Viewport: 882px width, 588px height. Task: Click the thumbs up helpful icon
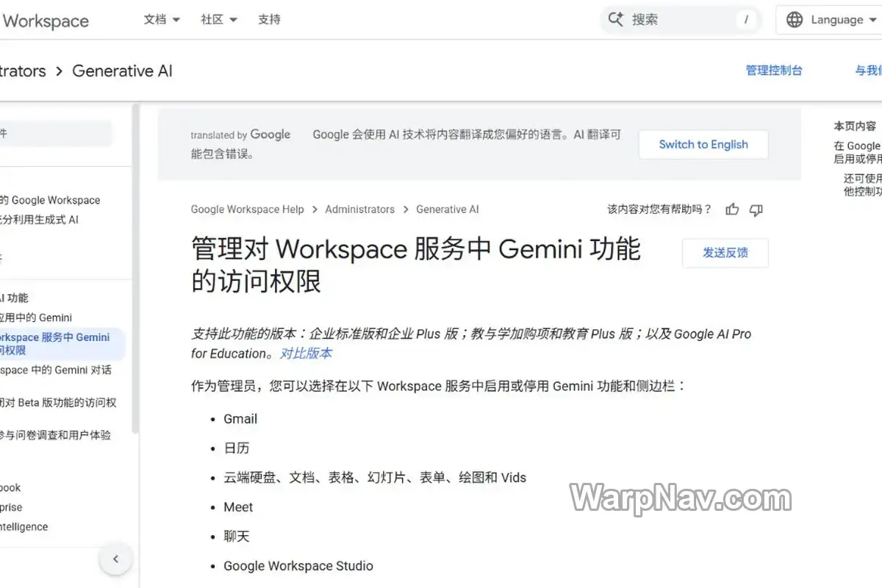tap(732, 209)
